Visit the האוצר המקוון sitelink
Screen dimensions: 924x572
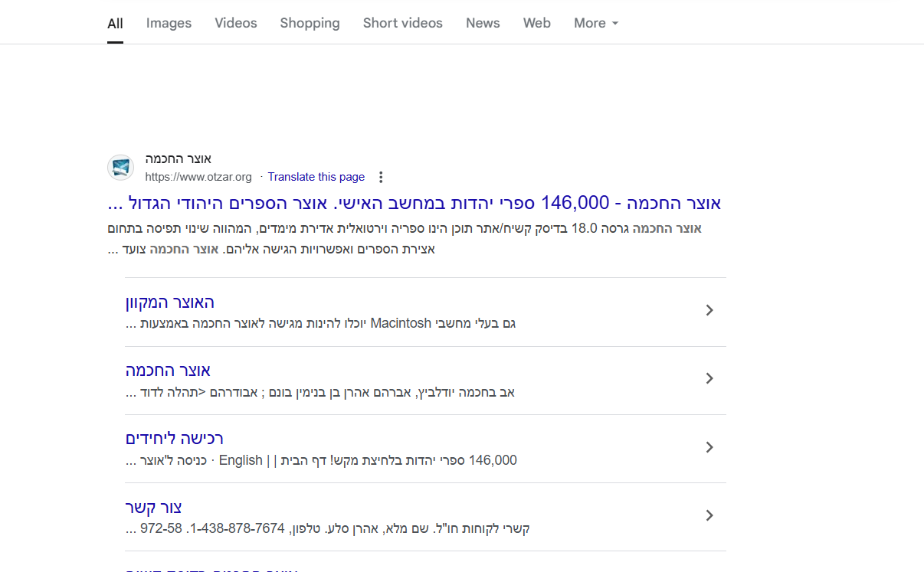point(170,302)
